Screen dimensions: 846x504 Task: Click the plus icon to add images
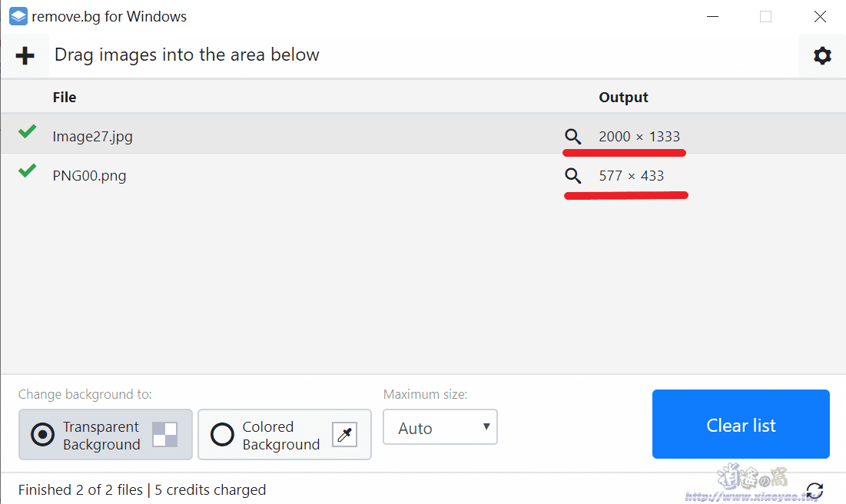click(25, 55)
